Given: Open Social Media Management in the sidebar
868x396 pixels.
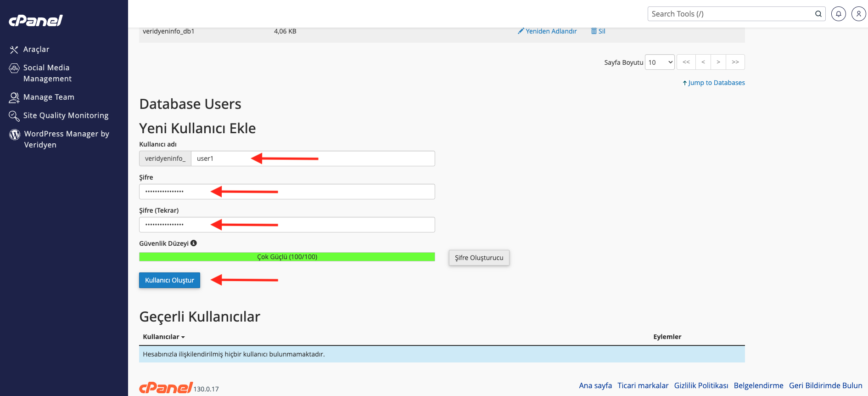Looking at the screenshot, I should click(x=47, y=73).
